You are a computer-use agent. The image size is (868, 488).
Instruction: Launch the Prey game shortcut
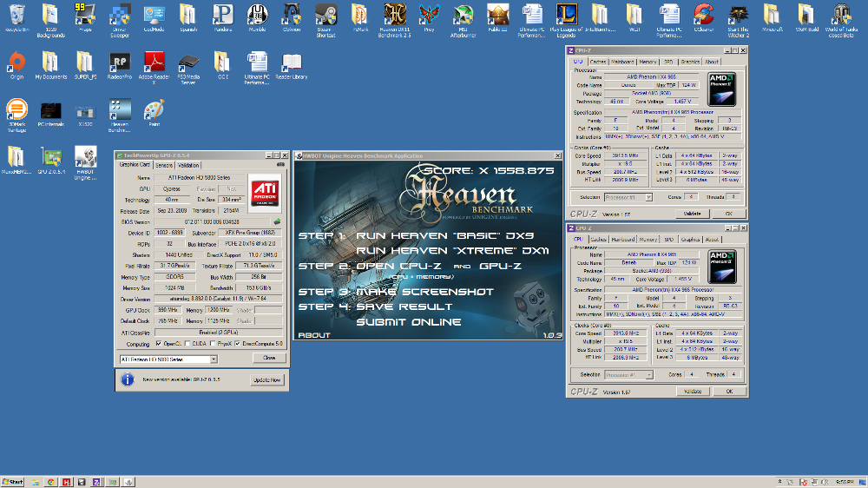click(429, 16)
